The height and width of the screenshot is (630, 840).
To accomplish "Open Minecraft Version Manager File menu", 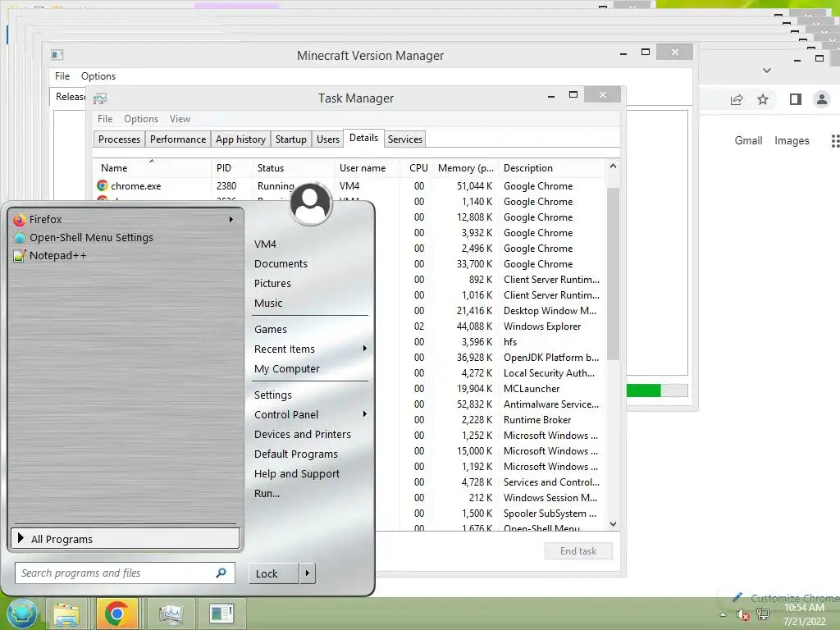I will click(62, 76).
